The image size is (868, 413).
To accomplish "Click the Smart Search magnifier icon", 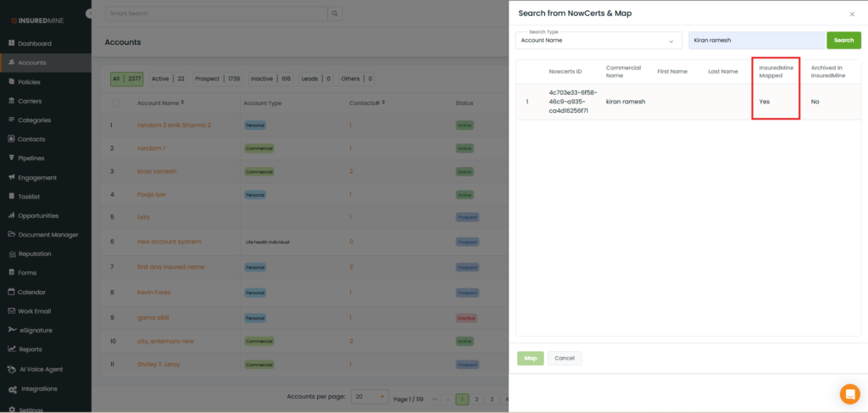I will pos(336,14).
